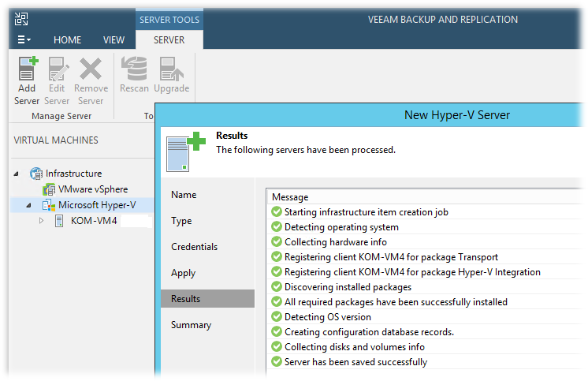
Task: Select the Results wizard step
Action: (208, 299)
